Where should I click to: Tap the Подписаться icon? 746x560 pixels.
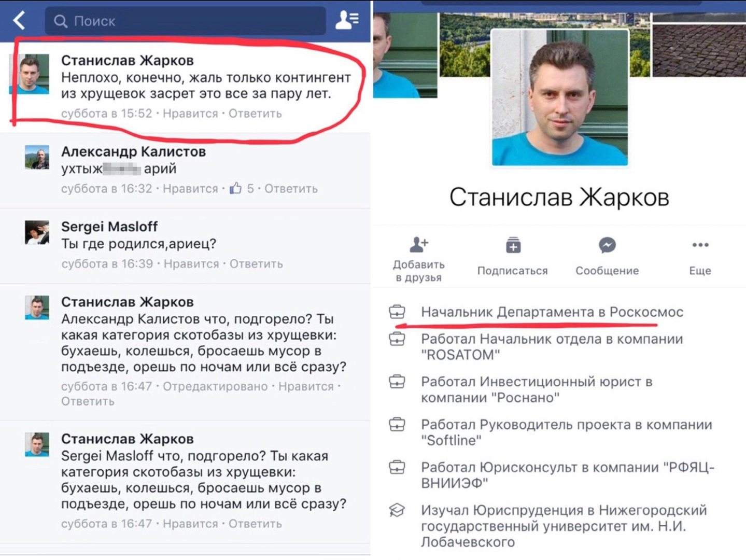(513, 245)
